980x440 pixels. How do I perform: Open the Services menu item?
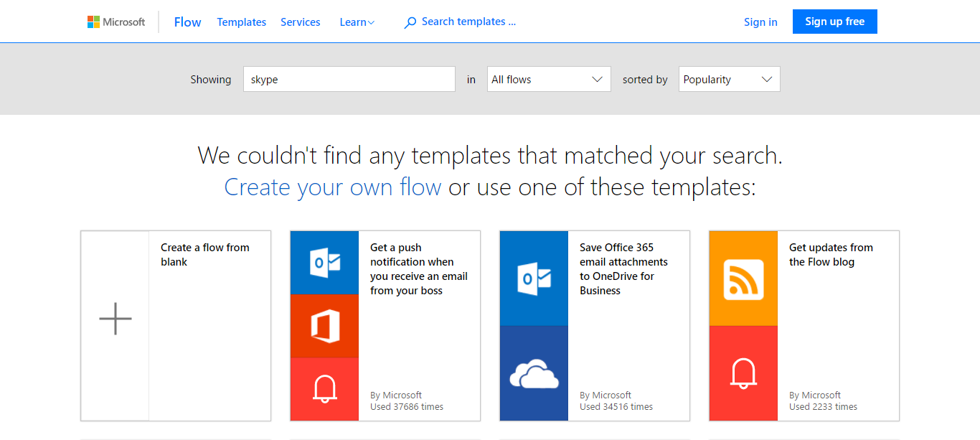(301, 22)
